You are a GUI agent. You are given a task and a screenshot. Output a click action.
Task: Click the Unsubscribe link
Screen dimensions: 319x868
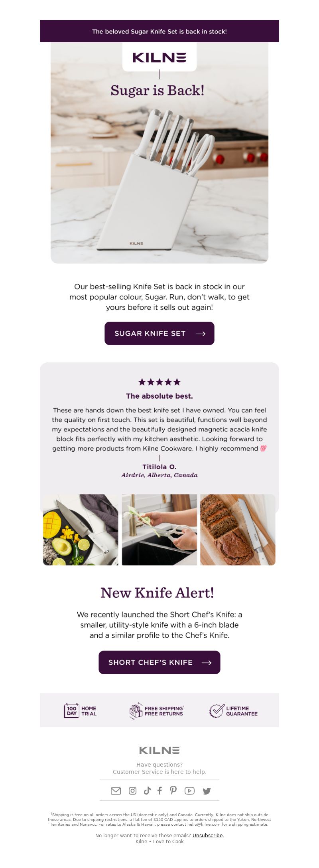tap(207, 835)
